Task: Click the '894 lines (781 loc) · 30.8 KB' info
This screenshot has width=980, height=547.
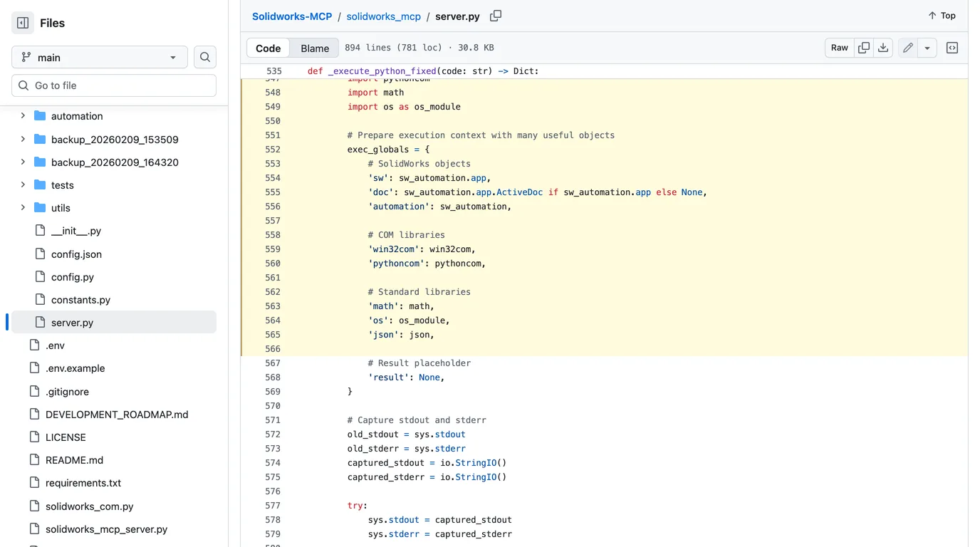Action: [419, 48]
